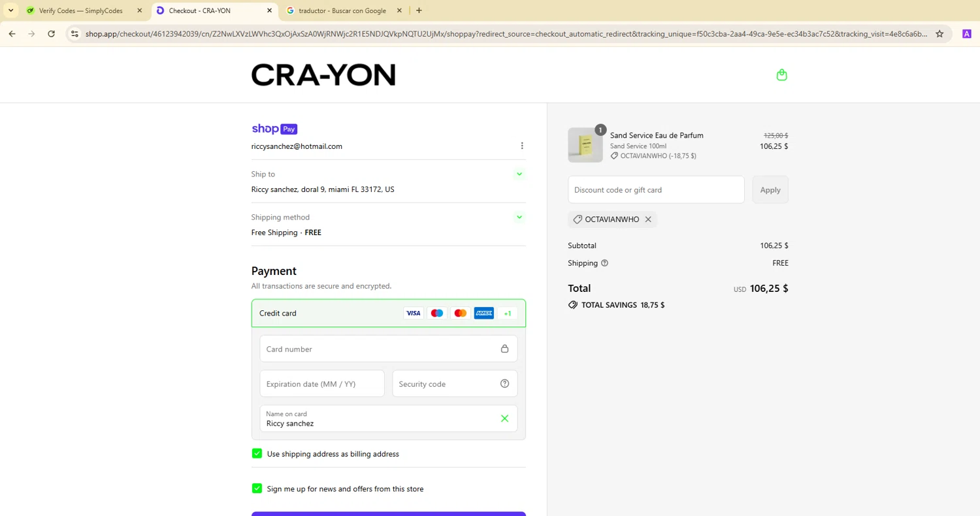Focus the Expiration date field
980x516 pixels.
(x=322, y=383)
